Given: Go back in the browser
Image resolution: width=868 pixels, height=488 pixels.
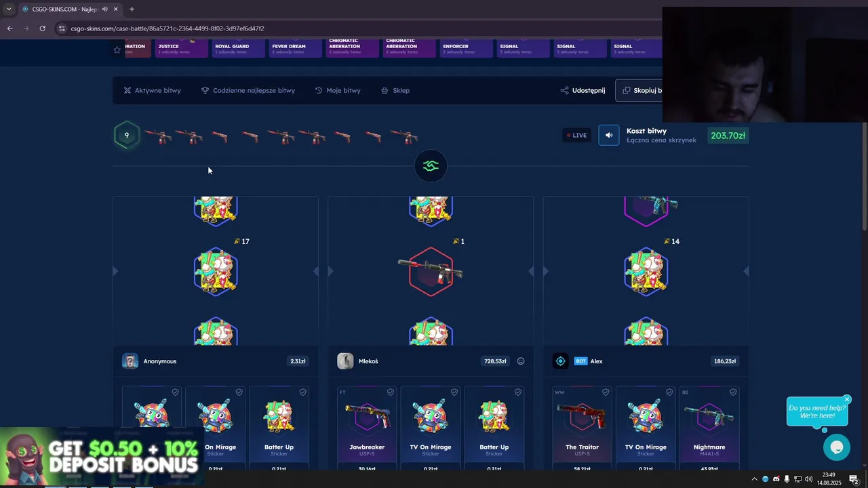Looking at the screenshot, I should [9, 28].
